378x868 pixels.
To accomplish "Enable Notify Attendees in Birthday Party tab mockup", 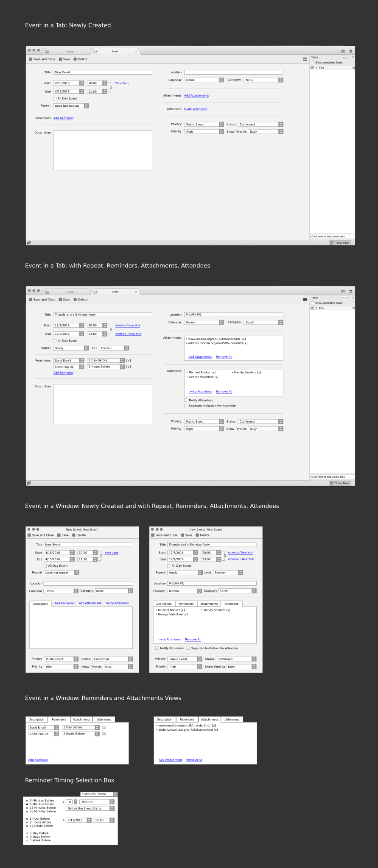I will point(186,400).
